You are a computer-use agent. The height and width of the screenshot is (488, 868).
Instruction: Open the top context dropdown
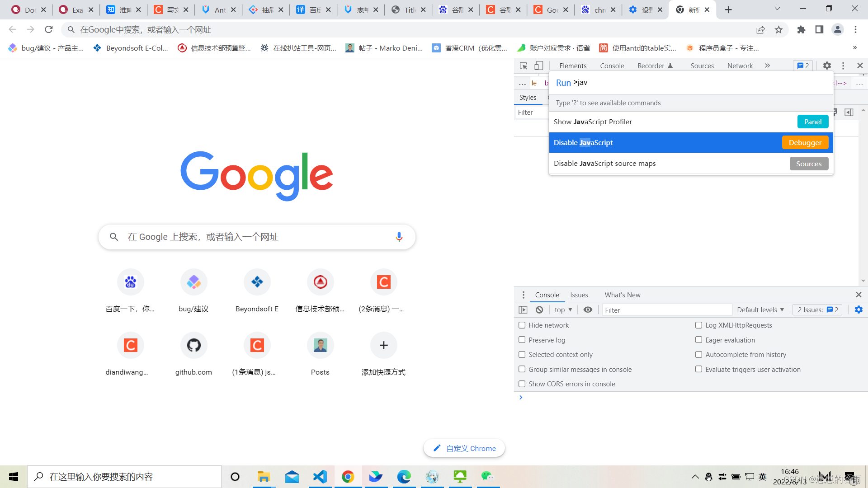click(x=563, y=310)
